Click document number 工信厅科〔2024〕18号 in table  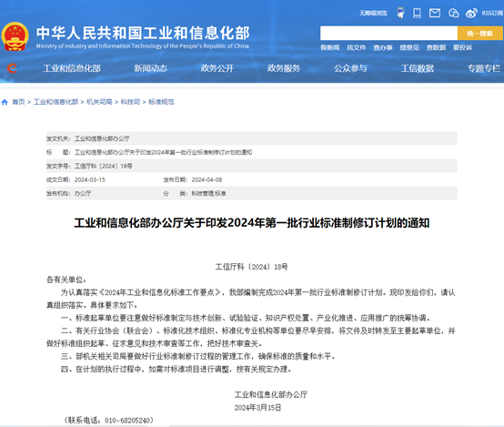click(104, 166)
